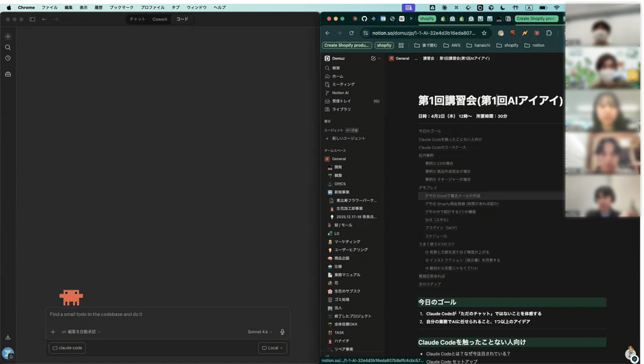The height and width of the screenshot is (364, 644).
Task: Click the microphone icon in prompt box
Action: pyautogui.click(x=282, y=332)
